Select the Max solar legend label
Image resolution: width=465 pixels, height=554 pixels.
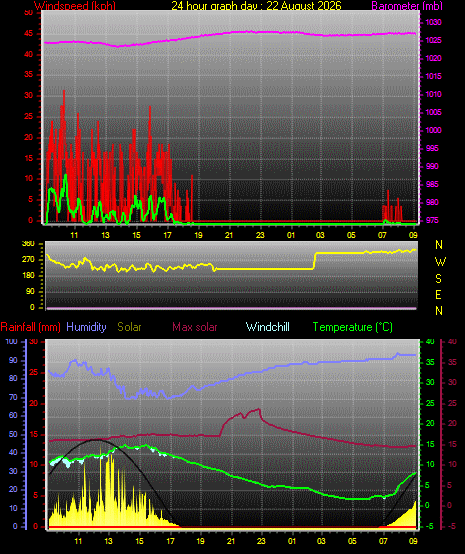(195, 327)
